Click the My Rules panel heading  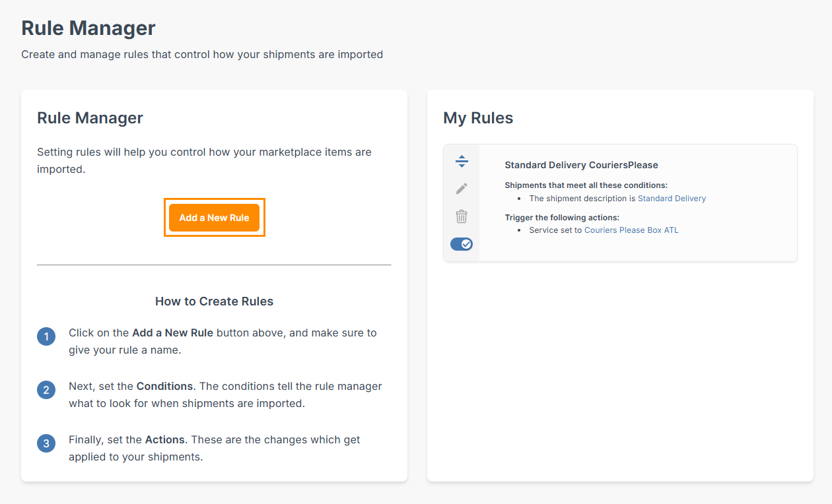[x=478, y=118]
